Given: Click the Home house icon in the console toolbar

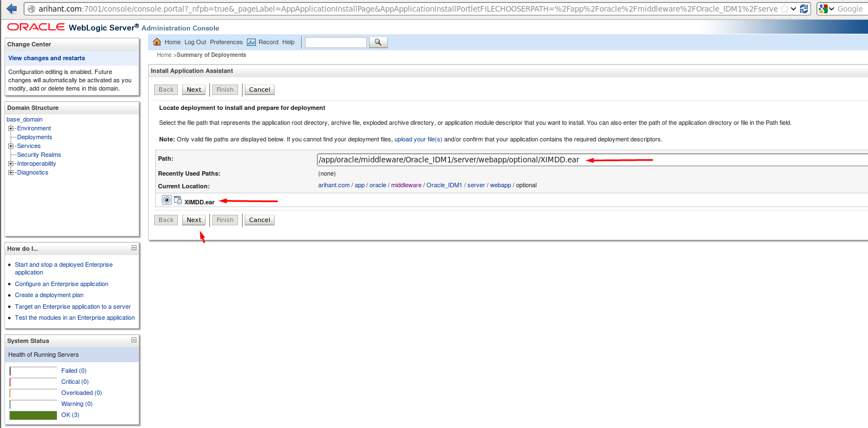Looking at the screenshot, I should (157, 42).
